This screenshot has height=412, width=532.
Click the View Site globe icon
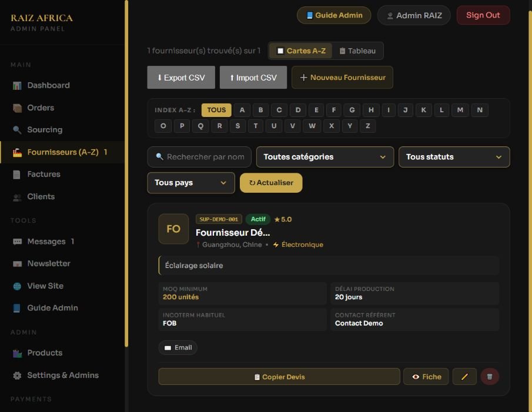click(x=17, y=286)
